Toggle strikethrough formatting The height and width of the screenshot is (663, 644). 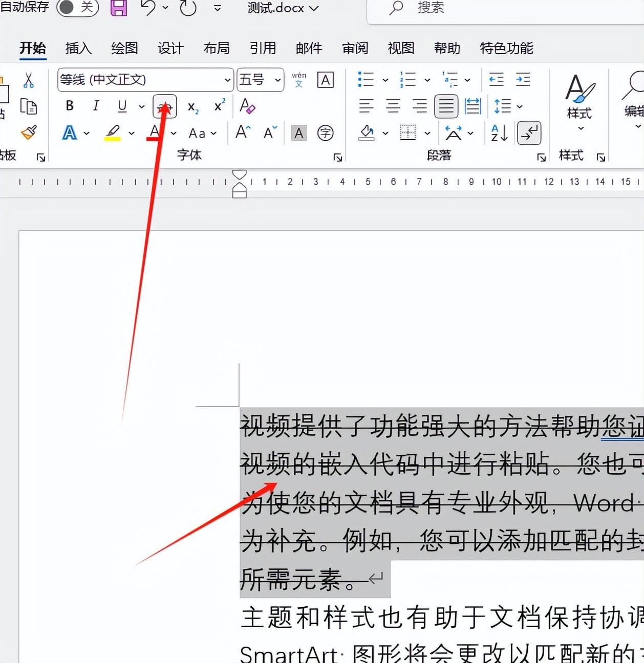point(165,106)
